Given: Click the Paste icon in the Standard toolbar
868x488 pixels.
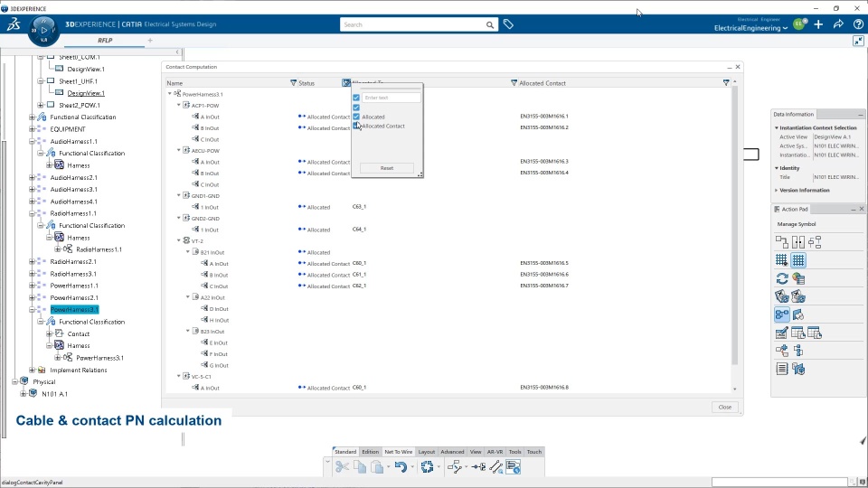Looking at the screenshot, I should [378, 467].
